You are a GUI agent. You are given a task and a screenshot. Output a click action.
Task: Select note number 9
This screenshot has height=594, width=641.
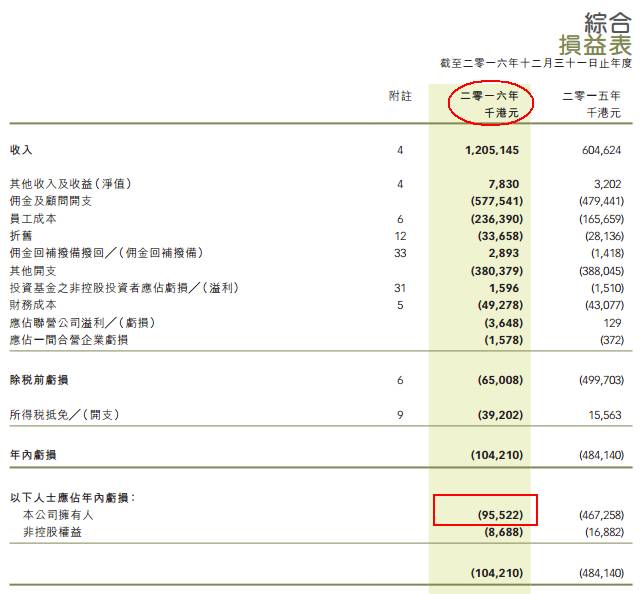pos(400,415)
